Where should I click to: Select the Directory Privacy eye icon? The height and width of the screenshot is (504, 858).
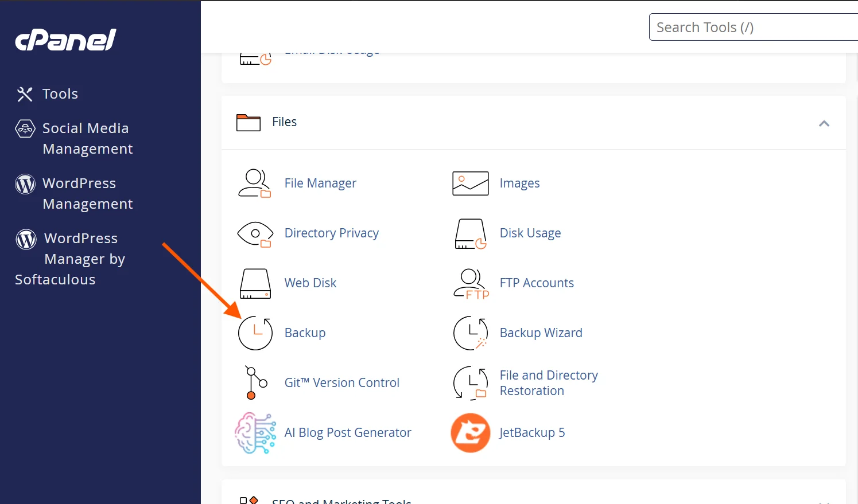click(254, 233)
